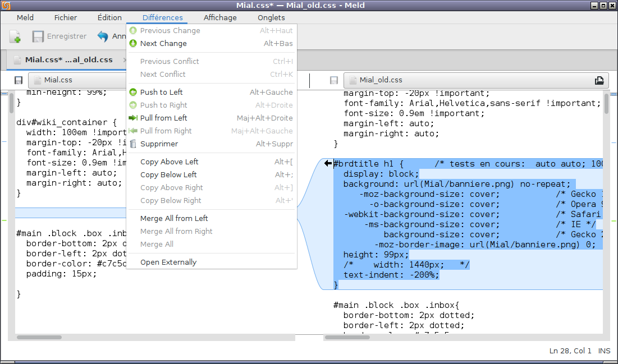The width and height of the screenshot is (618, 364).
Task: Click the Meld application icon in the title bar
Action: click(x=7, y=6)
